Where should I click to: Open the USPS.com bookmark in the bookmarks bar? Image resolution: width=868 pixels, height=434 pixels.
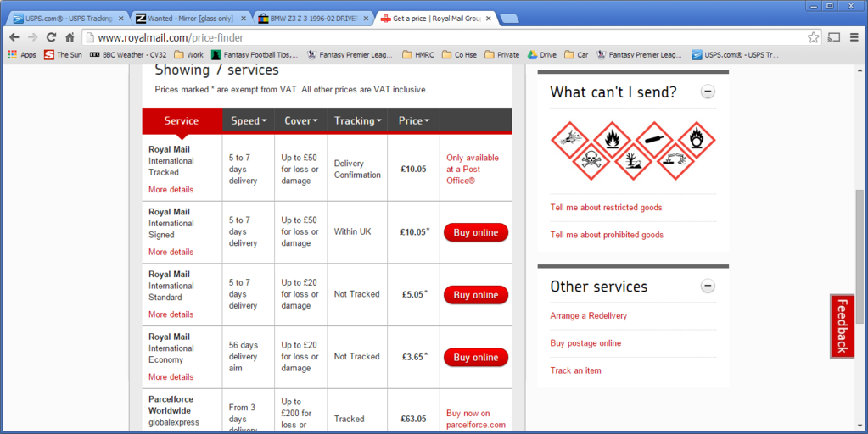pyautogui.click(x=736, y=55)
